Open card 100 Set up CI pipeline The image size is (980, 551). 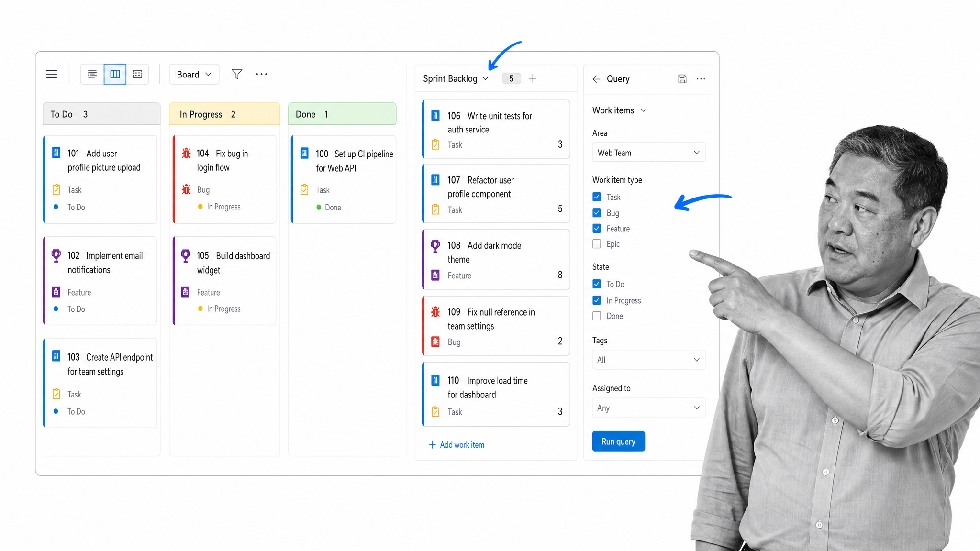point(344,179)
